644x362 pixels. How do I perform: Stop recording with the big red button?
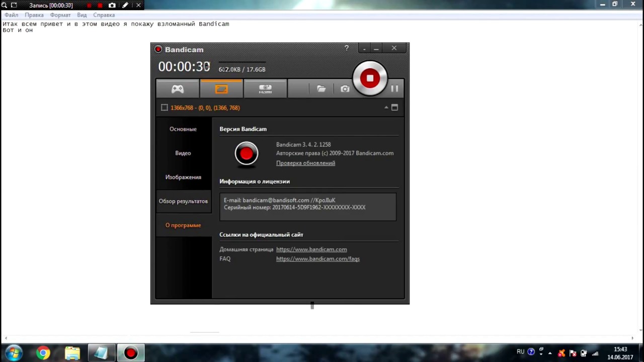tap(370, 78)
